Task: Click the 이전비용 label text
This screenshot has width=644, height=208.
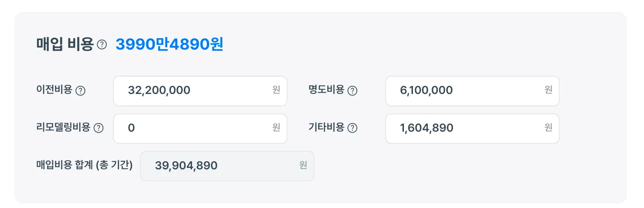Action: tap(54, 90)
